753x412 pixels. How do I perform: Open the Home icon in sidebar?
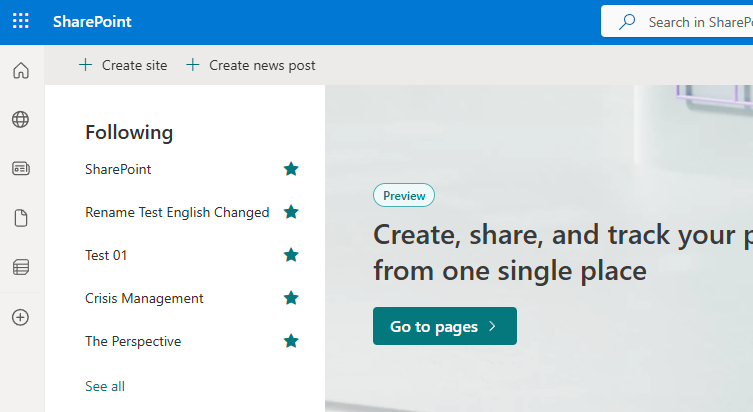21,71
